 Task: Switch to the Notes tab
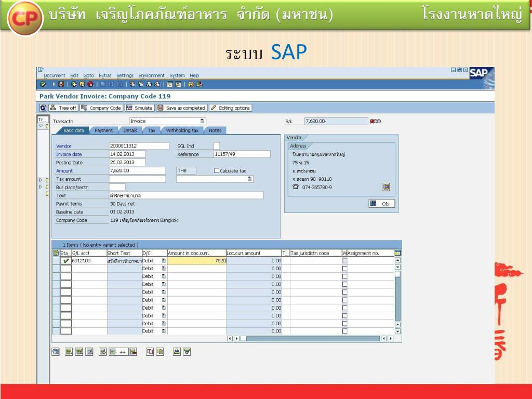[215, 130]
